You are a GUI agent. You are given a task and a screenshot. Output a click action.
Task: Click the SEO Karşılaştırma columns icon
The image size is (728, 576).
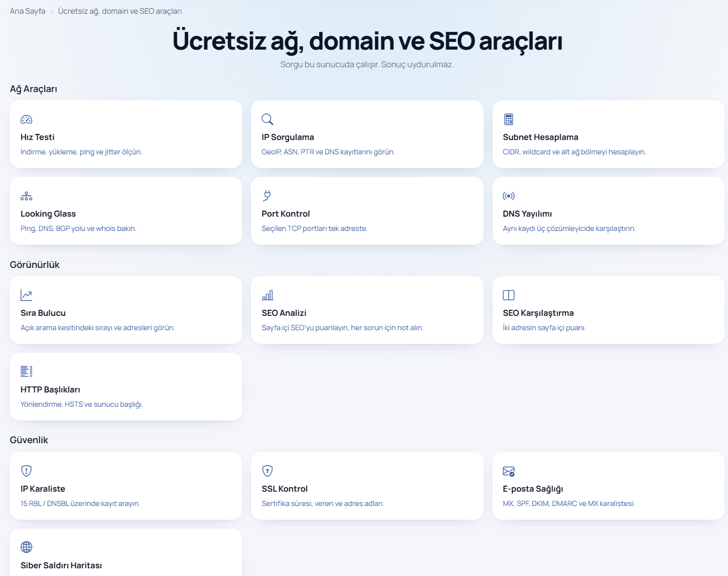coord(508,295)
